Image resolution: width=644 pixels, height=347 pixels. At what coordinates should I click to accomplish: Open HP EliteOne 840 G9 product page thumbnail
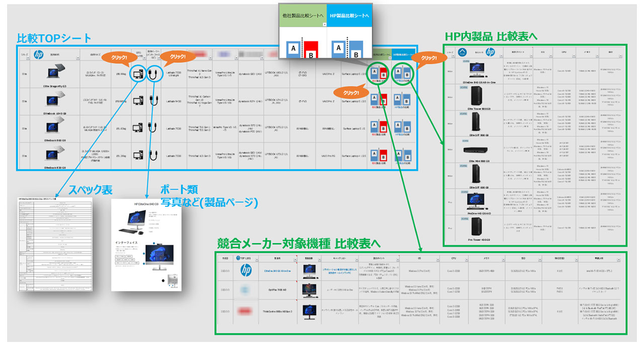pos(145,244)
